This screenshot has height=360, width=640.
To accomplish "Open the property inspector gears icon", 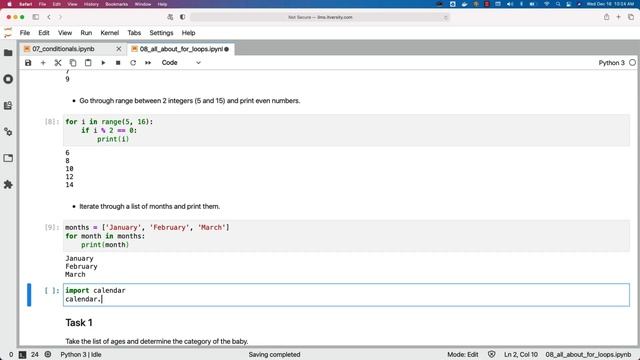I will click(x=8, y=132).
